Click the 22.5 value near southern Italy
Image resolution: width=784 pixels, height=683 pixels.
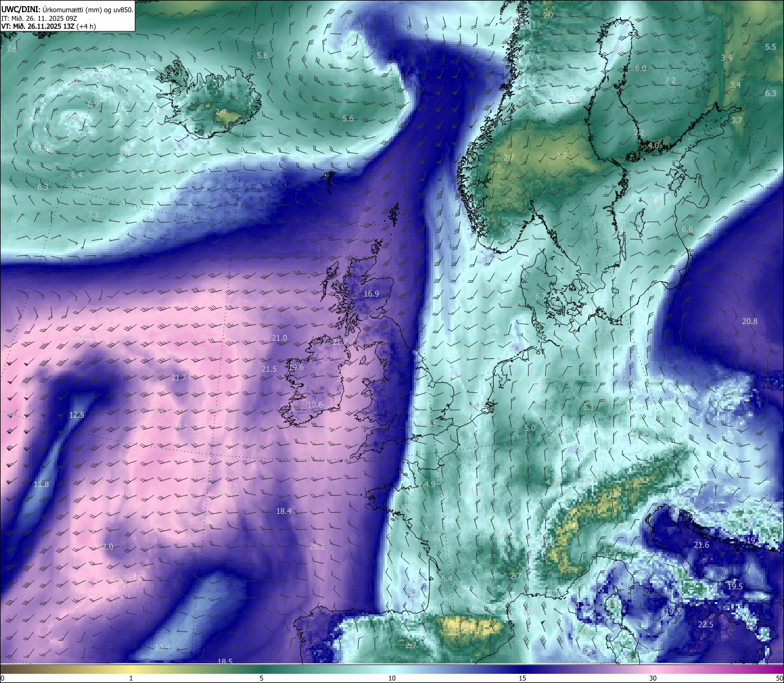point(706,625)
